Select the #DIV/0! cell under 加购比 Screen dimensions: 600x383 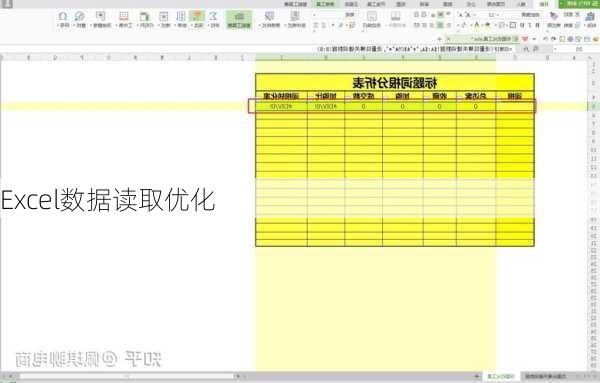326,106
